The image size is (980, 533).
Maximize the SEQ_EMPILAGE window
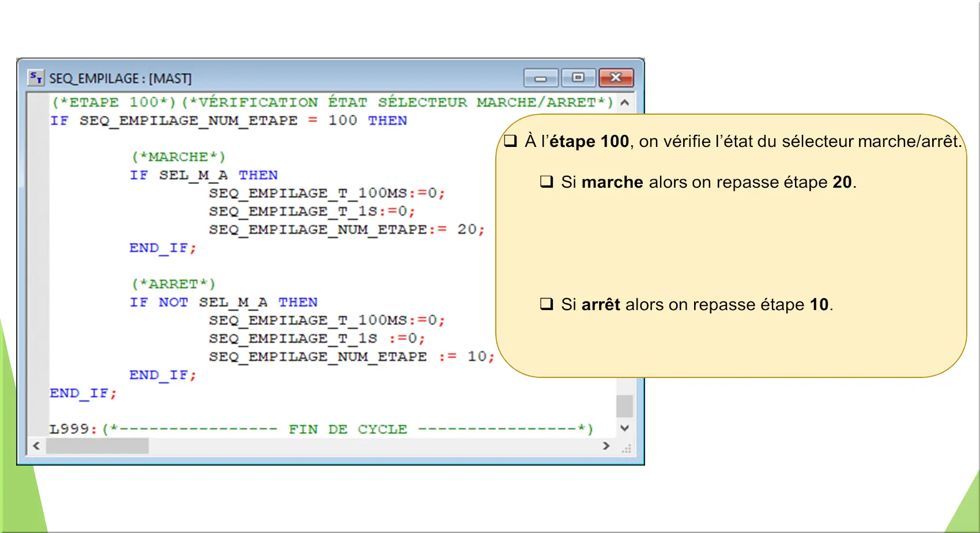click(578, 78)
